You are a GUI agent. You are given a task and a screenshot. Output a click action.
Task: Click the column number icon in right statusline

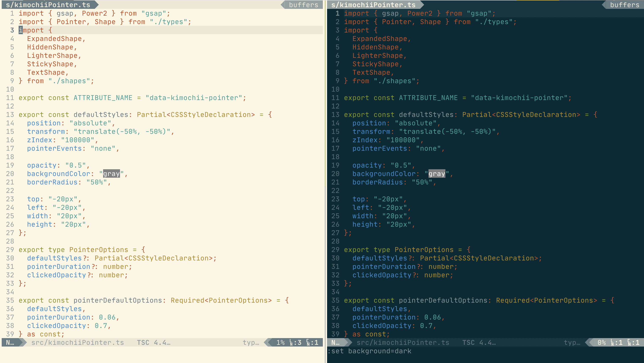coord(633,343)
